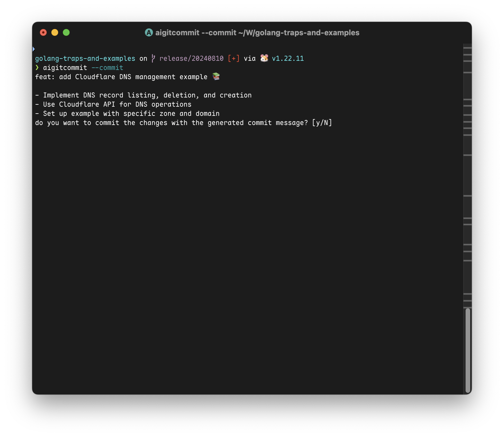Click 'Use Cloudflare API for DNS operations' line

117,104
